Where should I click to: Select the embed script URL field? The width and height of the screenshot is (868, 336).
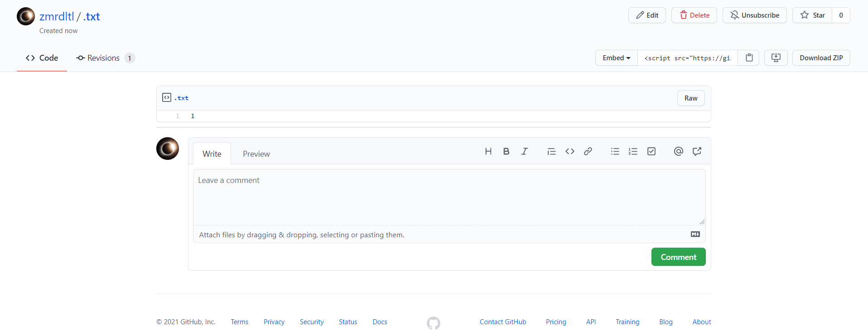[x=687, y=58]
